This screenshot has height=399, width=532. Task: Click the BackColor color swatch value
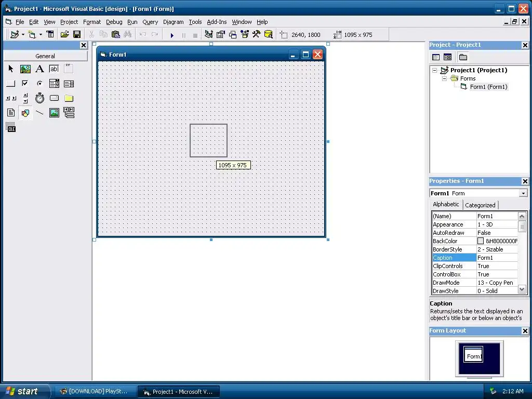[481, 241]
